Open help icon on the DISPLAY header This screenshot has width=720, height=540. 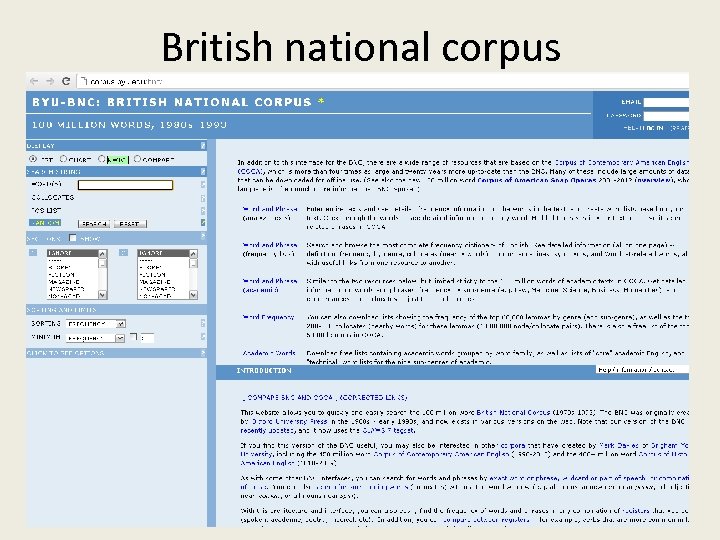(x=203, y=146)
